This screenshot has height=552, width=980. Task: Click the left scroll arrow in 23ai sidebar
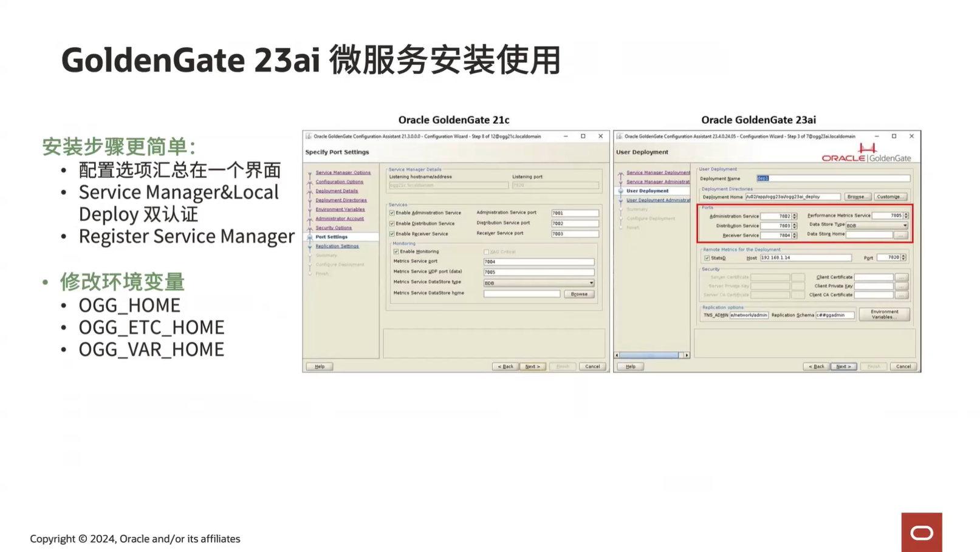pyautogui.click(x=617, y=355)
